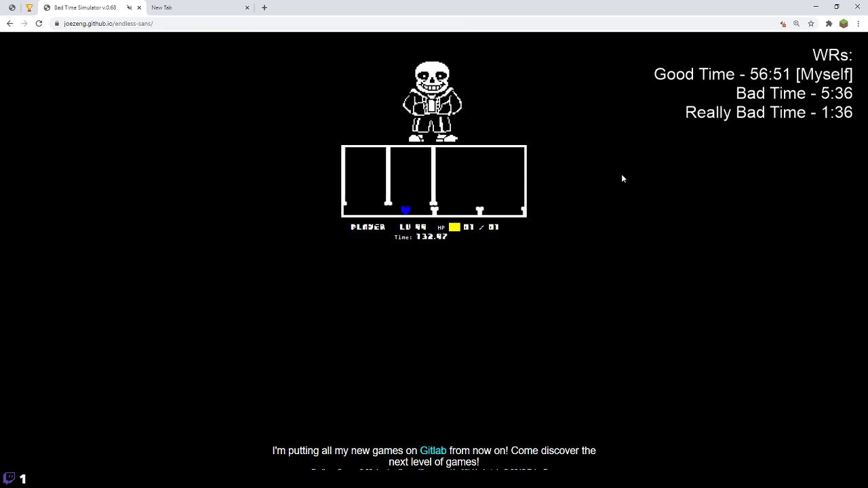Open the Extensions puzzle menu

click(x=829, y=24)
